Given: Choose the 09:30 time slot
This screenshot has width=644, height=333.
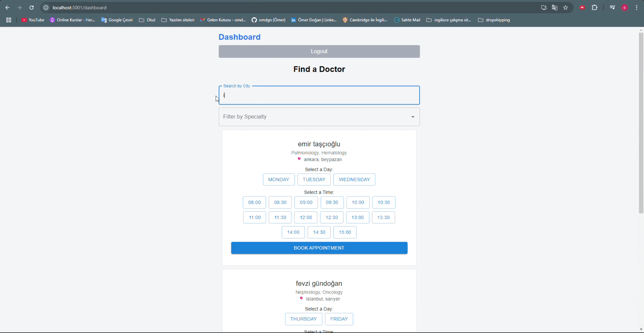Looking at the screenshot, I should pos(332,202).
